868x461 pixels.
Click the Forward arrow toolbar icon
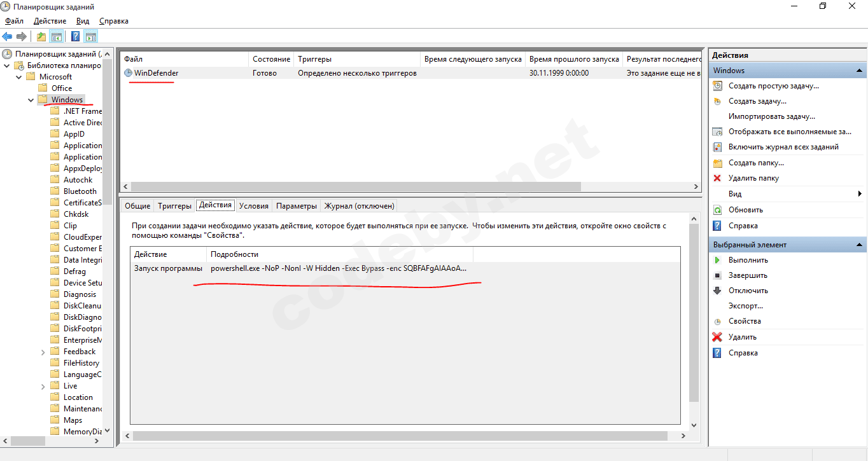(22, 36)
